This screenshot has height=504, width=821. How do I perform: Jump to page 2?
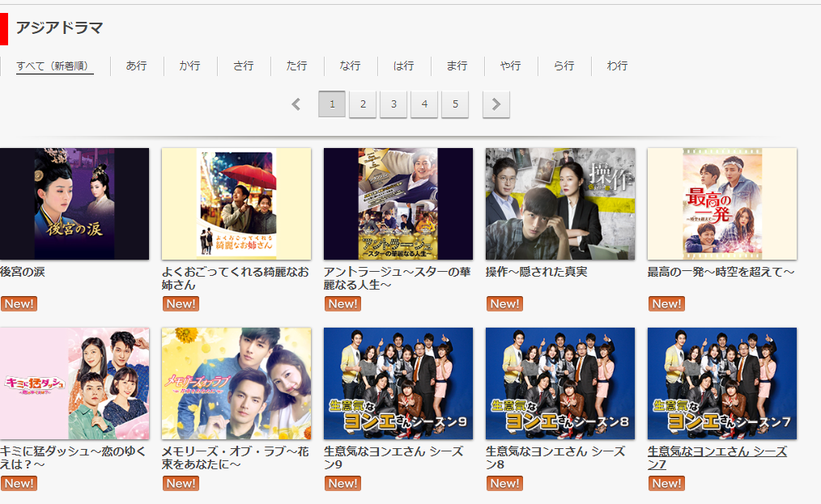point(363,104)
